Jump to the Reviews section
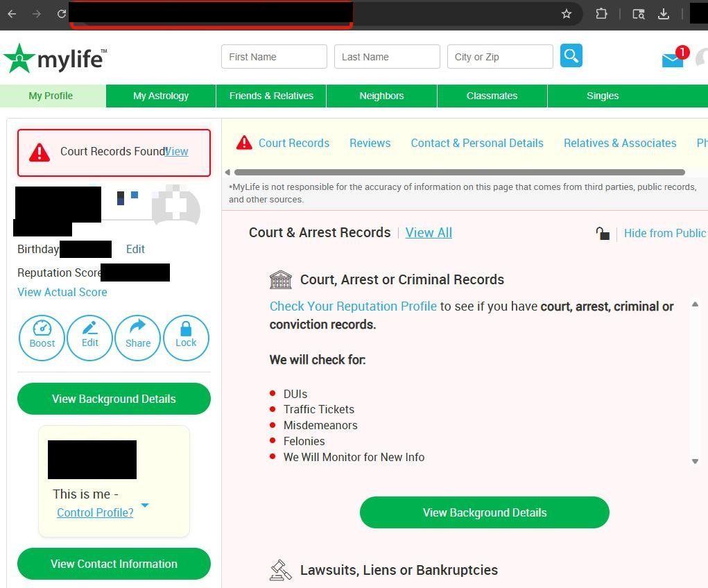 pos(370,143)
